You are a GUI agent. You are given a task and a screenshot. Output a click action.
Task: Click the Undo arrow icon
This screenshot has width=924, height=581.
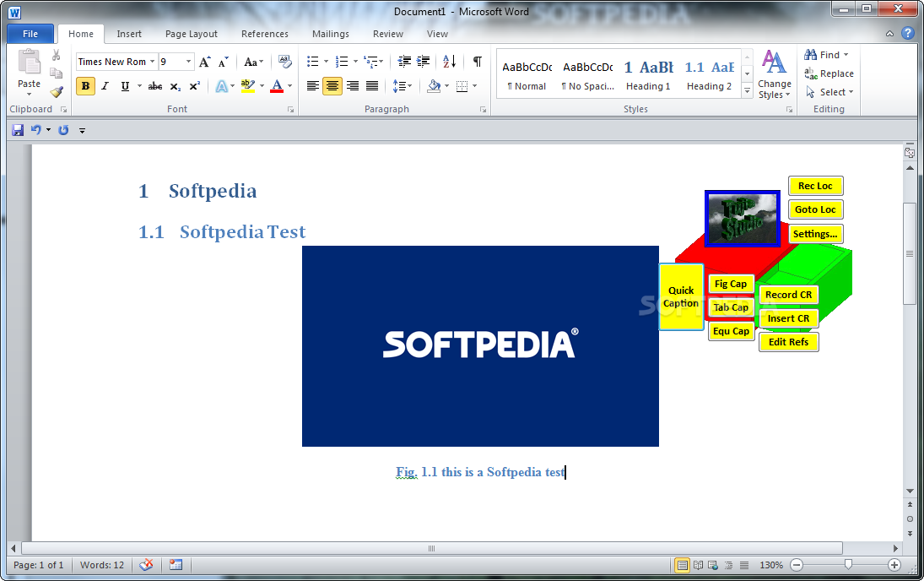(x=36, y=130)
